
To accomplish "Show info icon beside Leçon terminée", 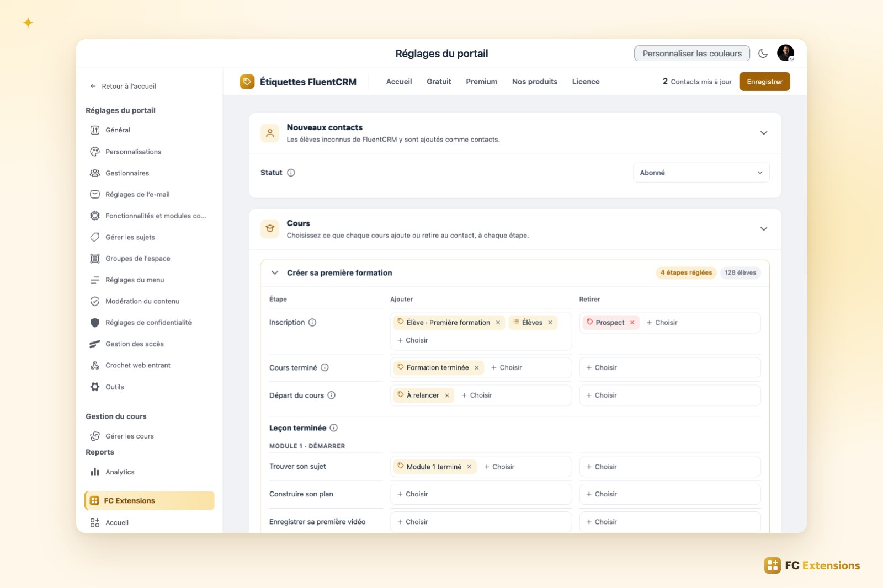I will pos(334,427).
